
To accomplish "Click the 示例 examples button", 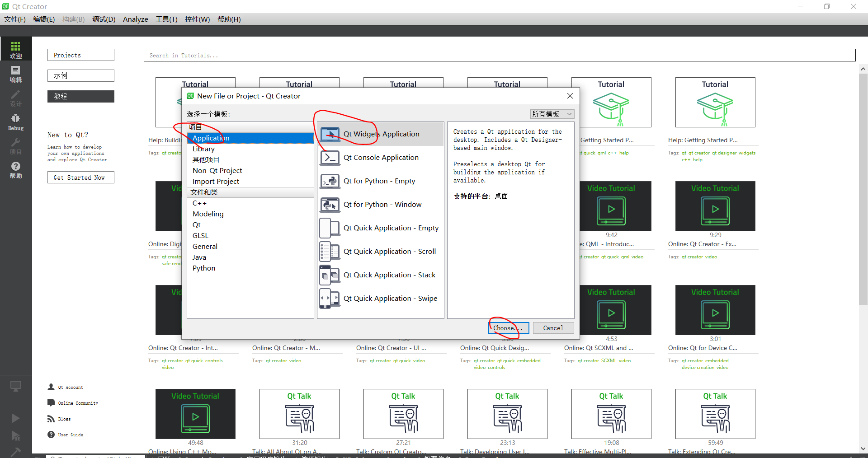I will coord(81,75).
